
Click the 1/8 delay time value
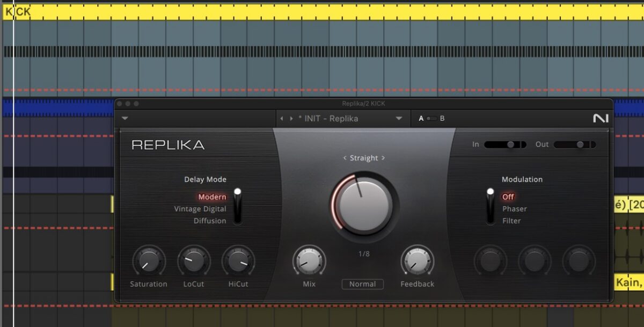364,253
